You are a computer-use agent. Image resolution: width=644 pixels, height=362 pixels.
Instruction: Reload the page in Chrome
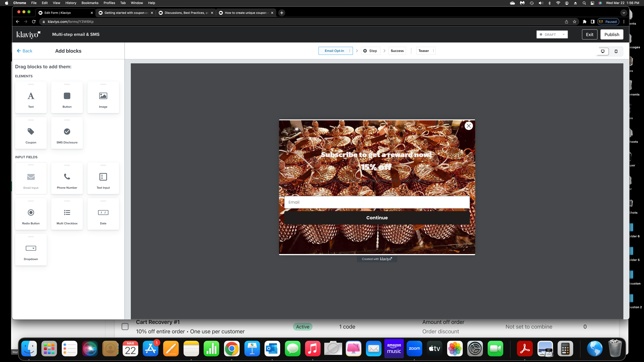coord(34,22)
